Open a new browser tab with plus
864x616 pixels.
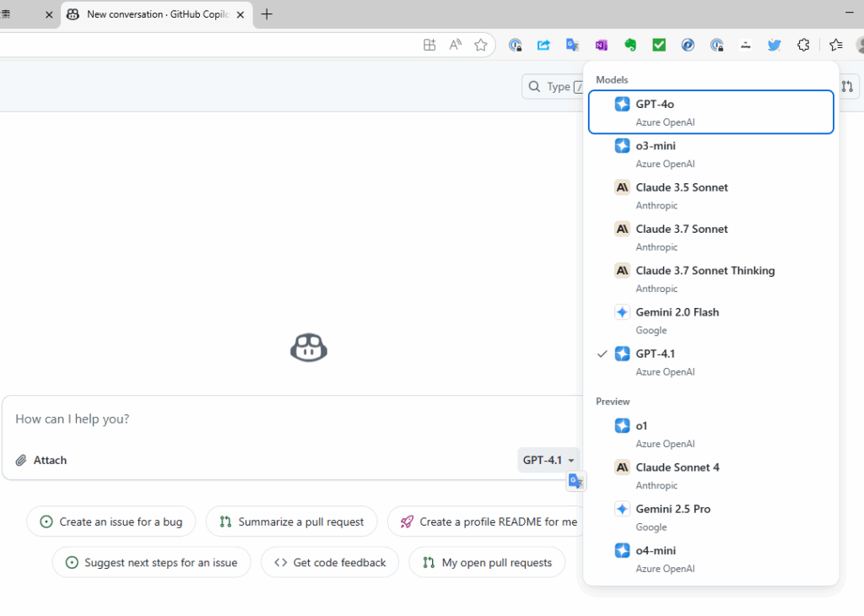267,14
